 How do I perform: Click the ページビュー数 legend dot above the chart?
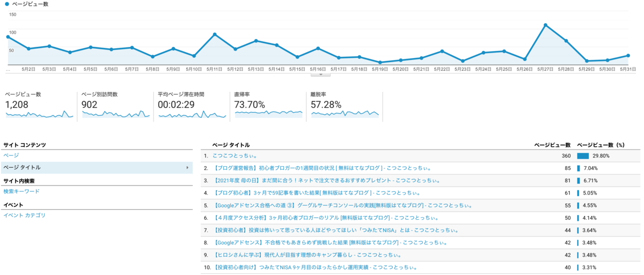click(6, 4)
